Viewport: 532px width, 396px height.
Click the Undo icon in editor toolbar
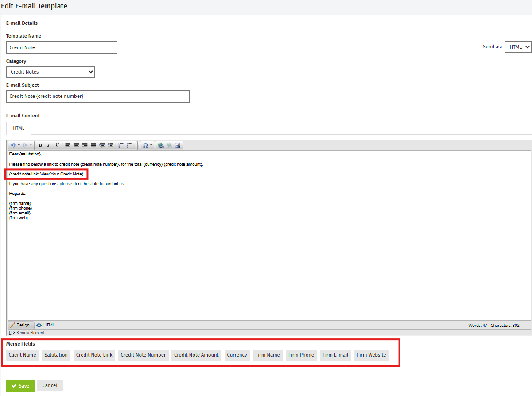13,145
